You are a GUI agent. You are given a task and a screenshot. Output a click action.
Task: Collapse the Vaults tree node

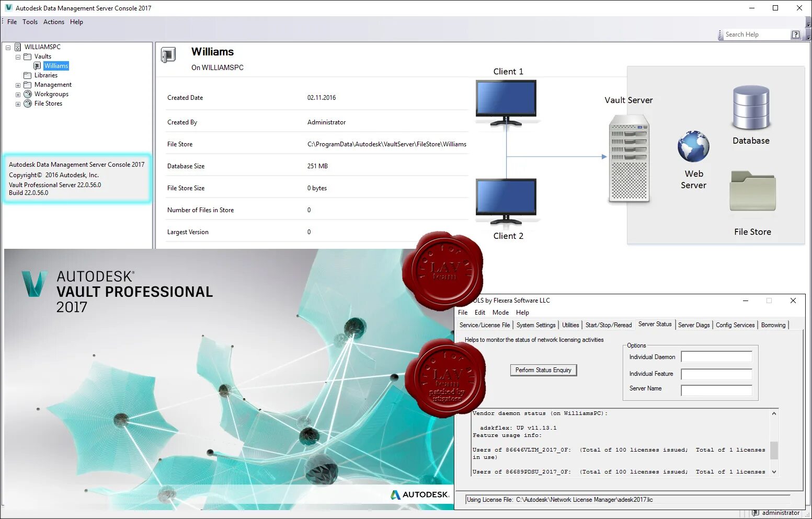[18, 57]
